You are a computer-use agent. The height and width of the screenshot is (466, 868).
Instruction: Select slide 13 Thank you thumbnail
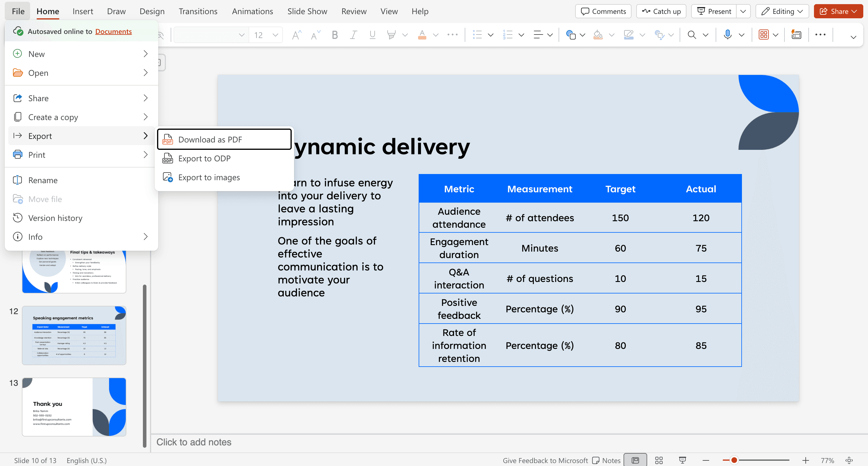(x=74, y=407)
